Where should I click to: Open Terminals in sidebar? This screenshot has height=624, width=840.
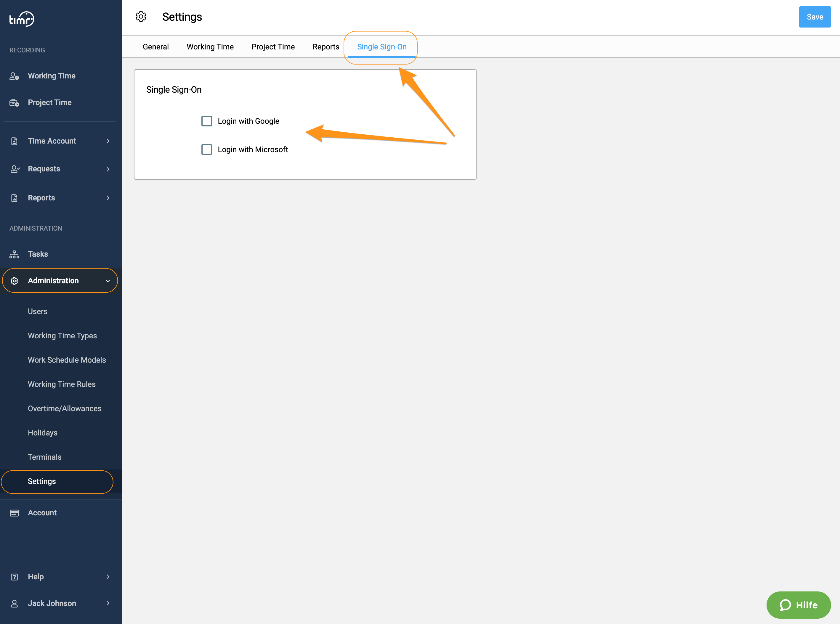[45, 457]
